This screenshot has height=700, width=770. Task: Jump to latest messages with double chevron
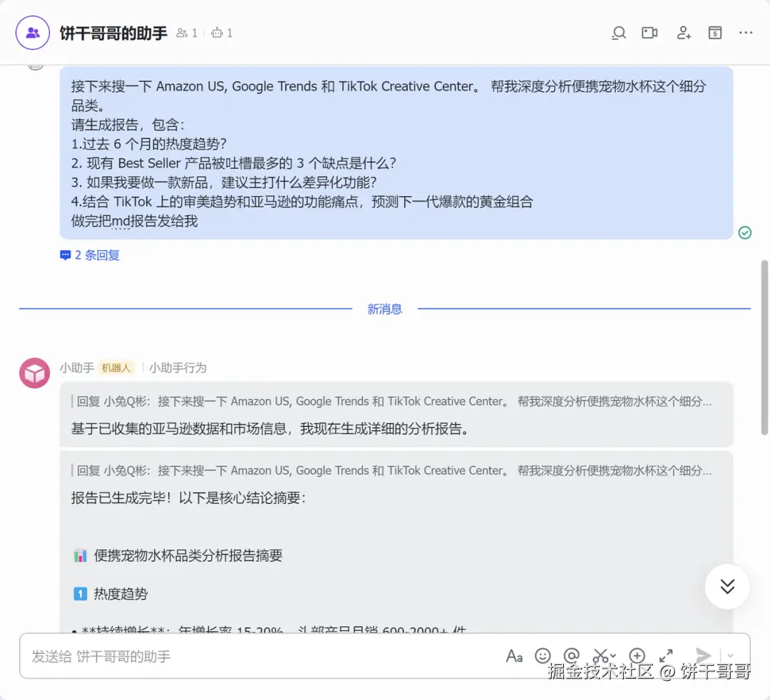tap(727, 587)
